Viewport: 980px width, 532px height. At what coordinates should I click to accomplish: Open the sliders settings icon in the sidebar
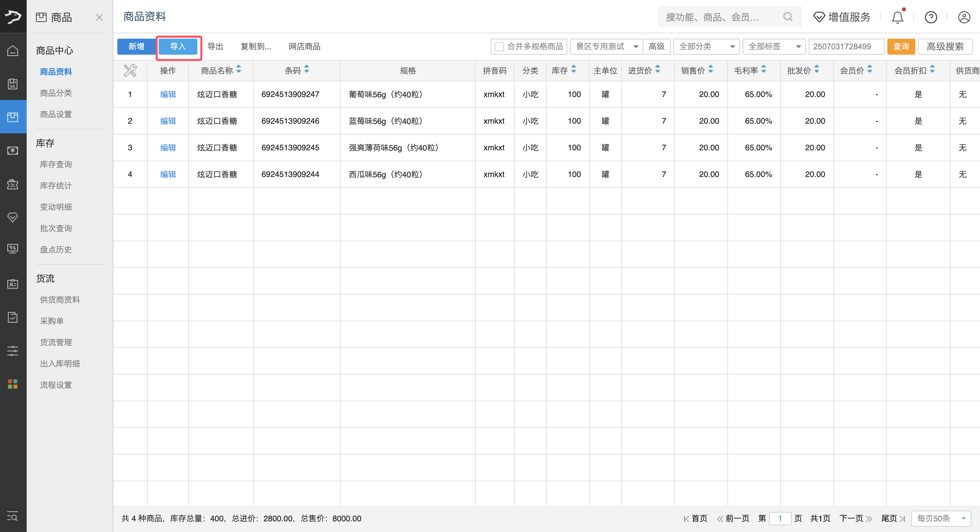[13, 350]
